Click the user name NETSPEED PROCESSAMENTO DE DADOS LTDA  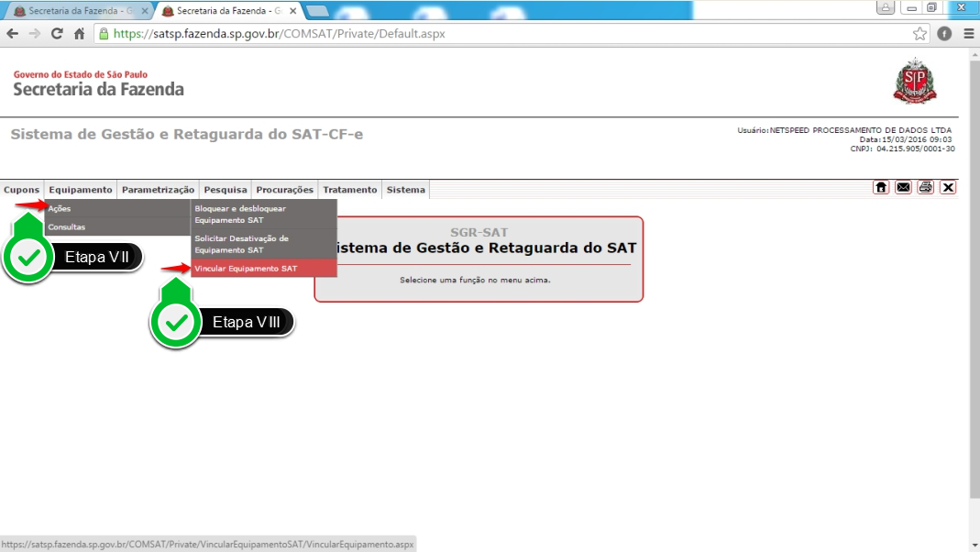point(861,130)
